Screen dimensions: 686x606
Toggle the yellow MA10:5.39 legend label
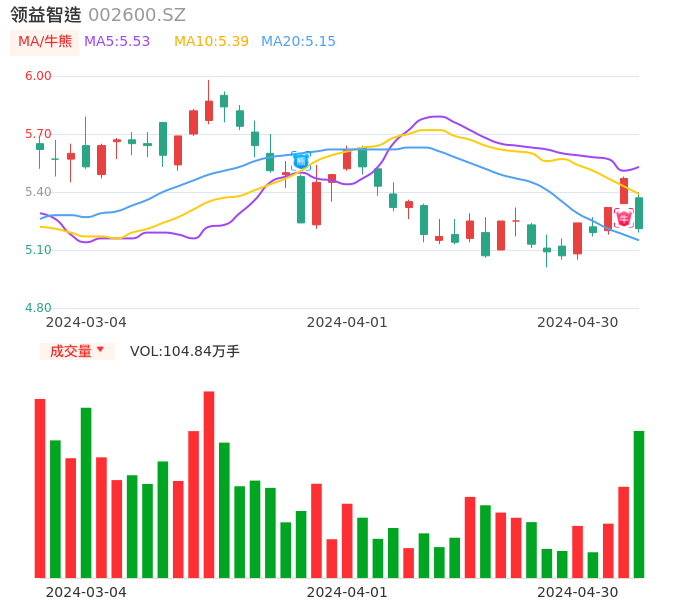click(x=211, y=42)
